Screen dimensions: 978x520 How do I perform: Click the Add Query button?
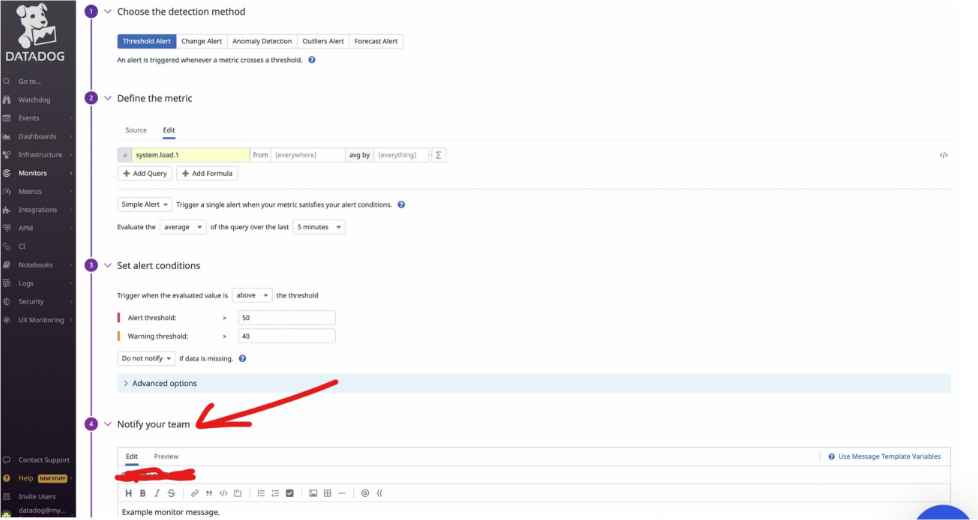145,173
